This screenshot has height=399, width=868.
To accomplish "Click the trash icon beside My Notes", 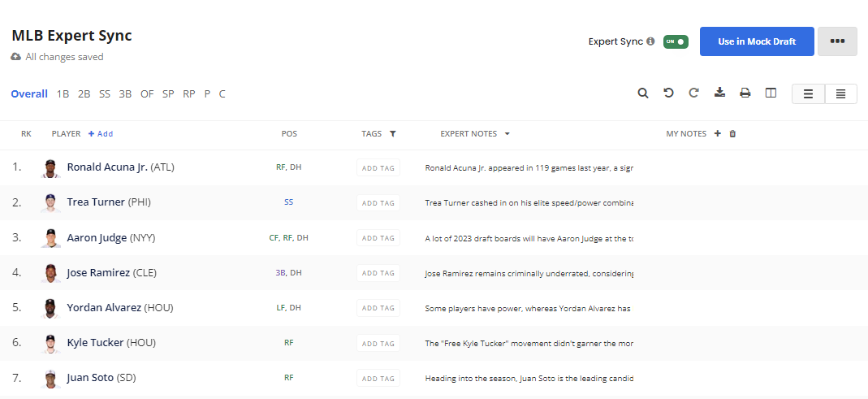I will click(x=733, y=133).
